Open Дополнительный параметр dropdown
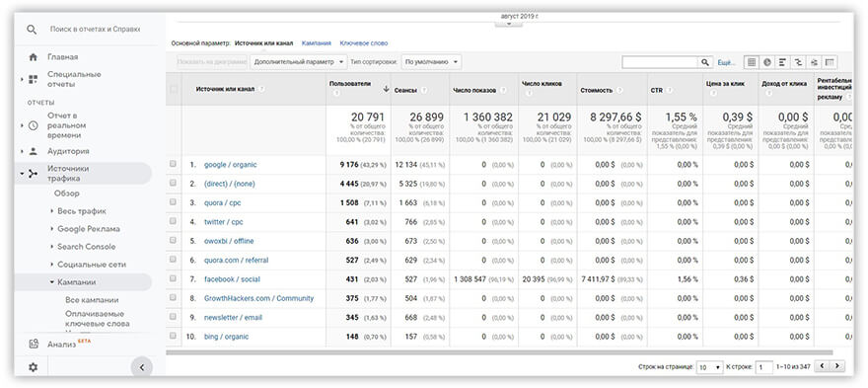The height and width of the screenshot is (388, 868). 298,62
